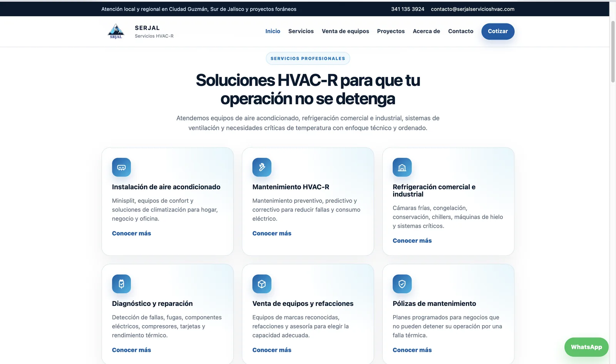
Task: Click the Venta de equipos y refacciones heading
Action: pyautogui.click(x=303, y=304)
